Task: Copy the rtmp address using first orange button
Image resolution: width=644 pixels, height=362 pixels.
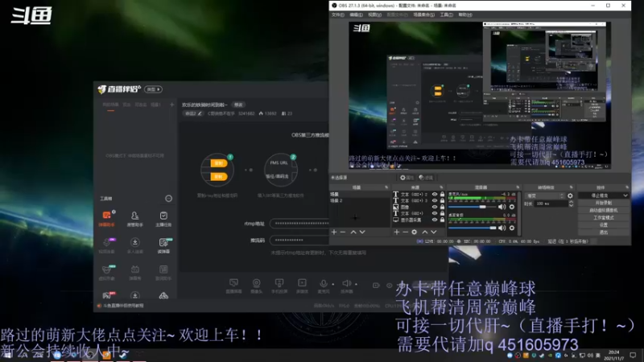Action: 218,163
